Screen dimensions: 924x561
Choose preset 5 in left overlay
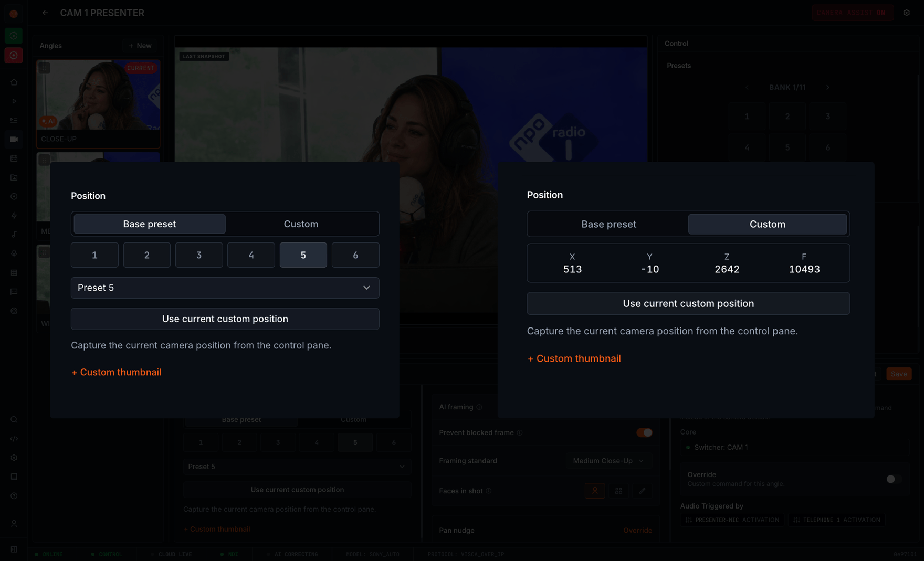pyautogui.click(x=303, y=255)
